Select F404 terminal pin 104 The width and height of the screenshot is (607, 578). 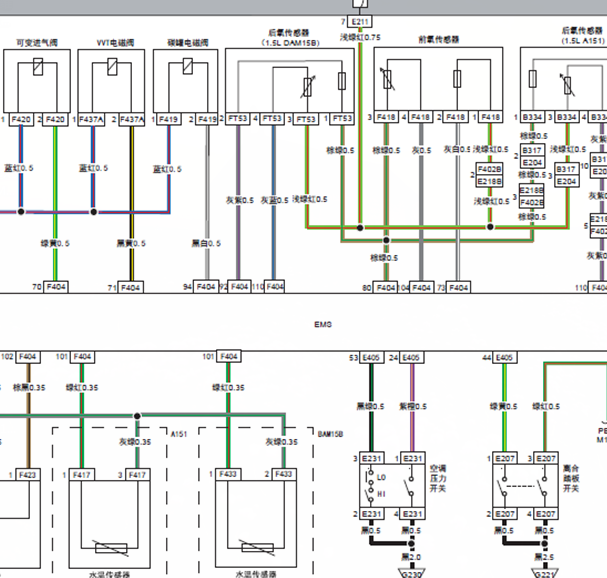tap(422, 287)
